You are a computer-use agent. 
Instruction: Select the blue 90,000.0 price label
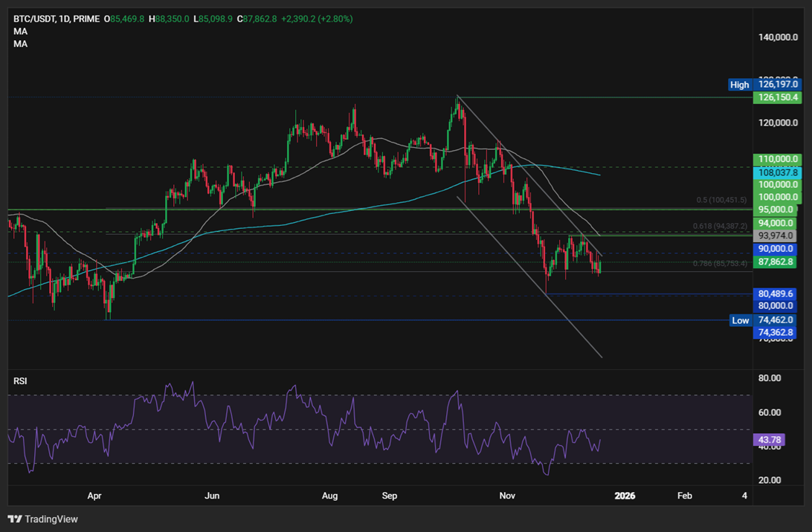point(776,249)
